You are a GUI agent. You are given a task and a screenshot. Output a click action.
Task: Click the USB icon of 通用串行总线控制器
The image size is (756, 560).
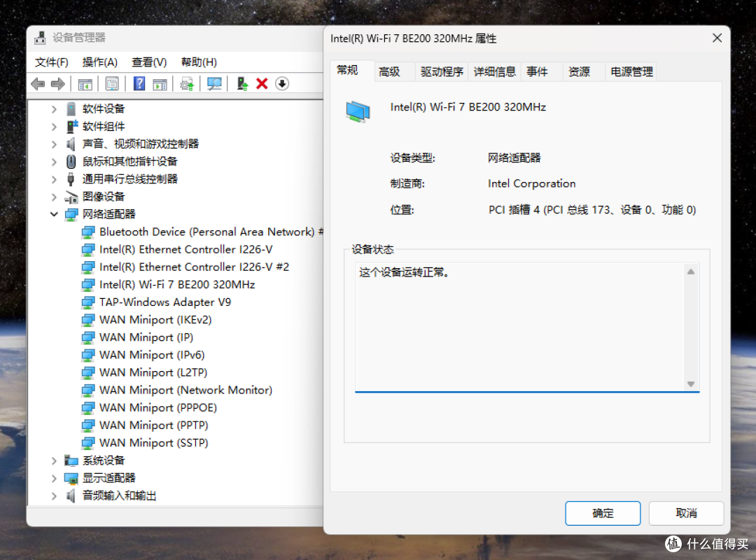click(71, 179)
